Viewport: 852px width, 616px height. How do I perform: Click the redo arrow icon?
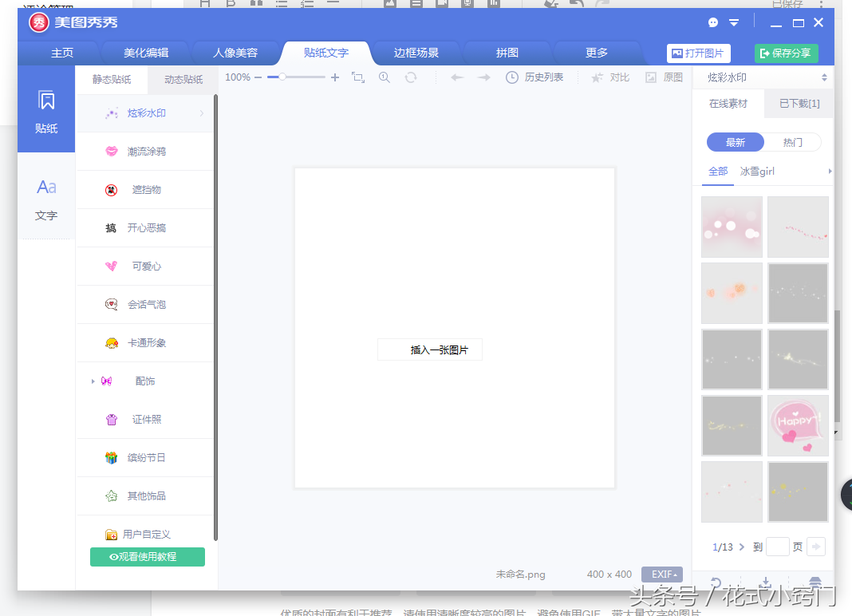pos(483,77)
